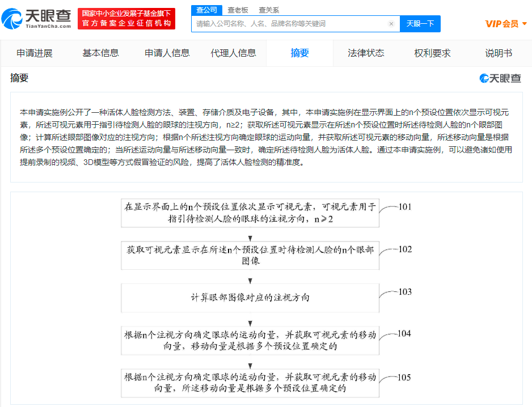Open the 申请进展 tab
The width and height of the screenshot is (532, 407).
coord(34,53)
